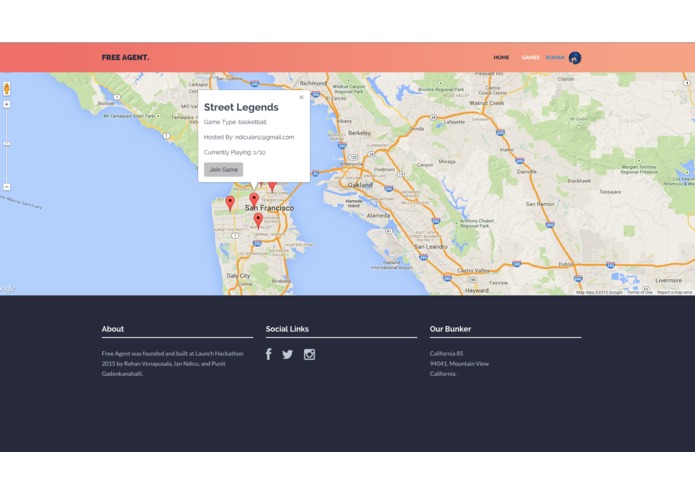Screen dimensions: 695x494
Task: Click the Richmond map label
Action: (x=313, y=83)
